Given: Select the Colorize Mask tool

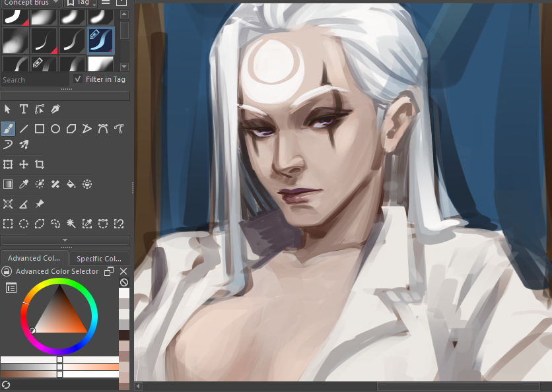Looking at the screenshot, I should 40,184.
